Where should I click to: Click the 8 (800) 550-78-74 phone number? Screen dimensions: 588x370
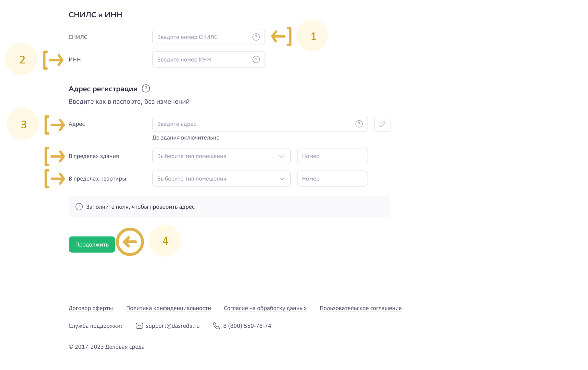click(x=247, y=326)
